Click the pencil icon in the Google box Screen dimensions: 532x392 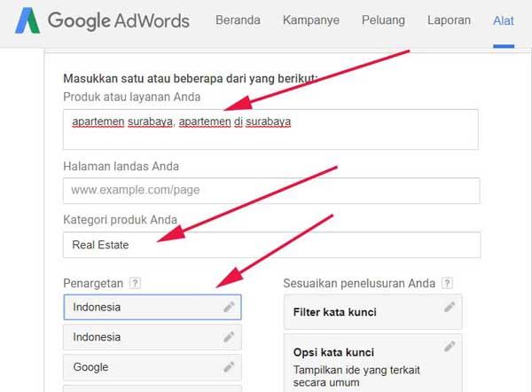(229, 367)
